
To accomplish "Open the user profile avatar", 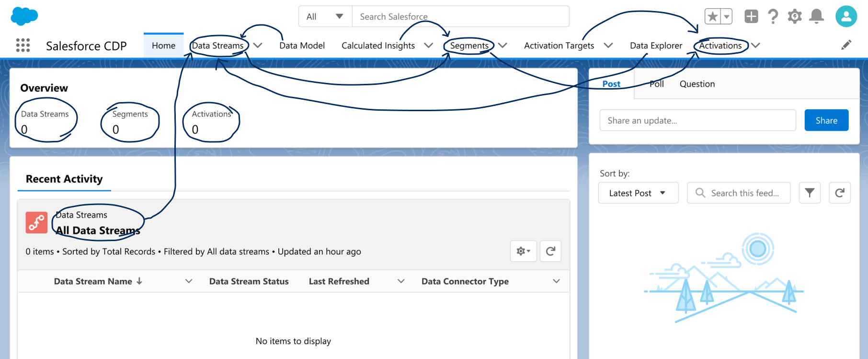I will (846, 16).
